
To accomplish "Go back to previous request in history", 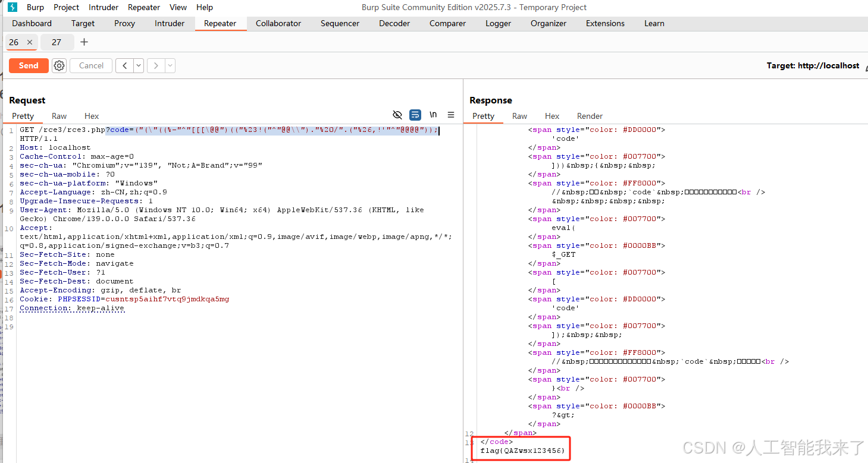I will [x=124, y=66].
